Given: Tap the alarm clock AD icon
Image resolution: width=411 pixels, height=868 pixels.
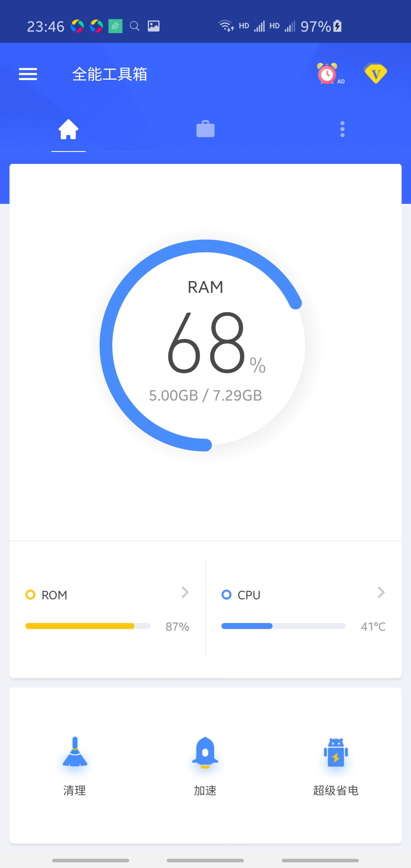Looking at the screenshot, I should tap(327, 73).
